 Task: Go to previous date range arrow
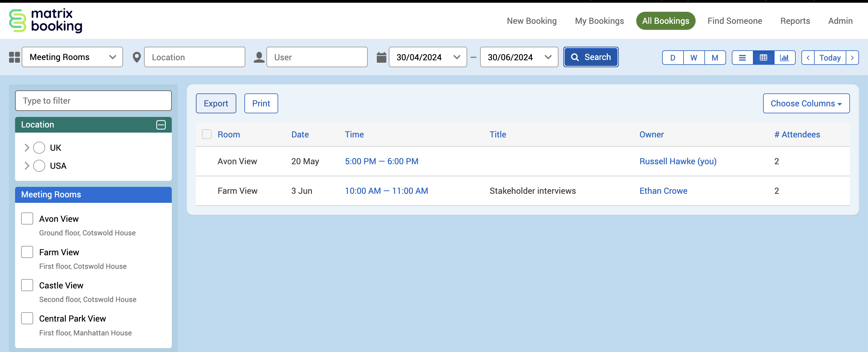point(808,58)
